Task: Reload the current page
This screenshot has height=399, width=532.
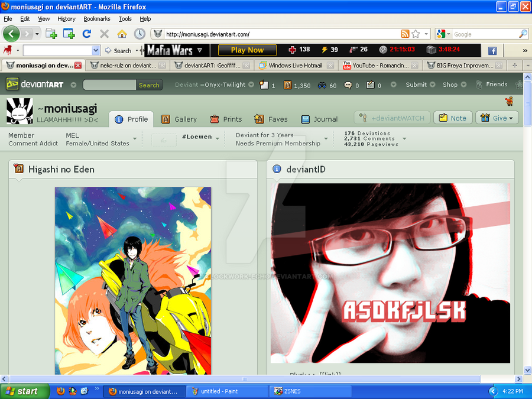Action: [x=87, y=34]
